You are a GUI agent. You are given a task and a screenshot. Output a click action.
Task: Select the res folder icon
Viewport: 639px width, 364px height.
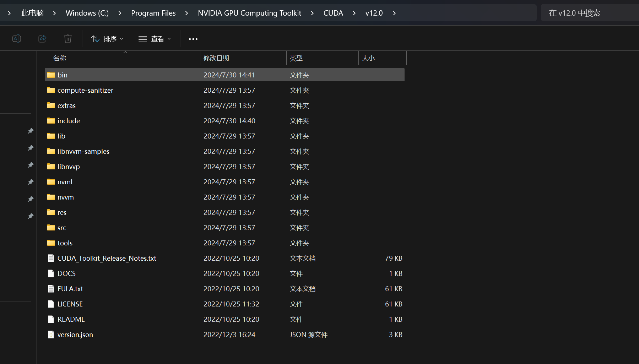(x=51, y=212)
